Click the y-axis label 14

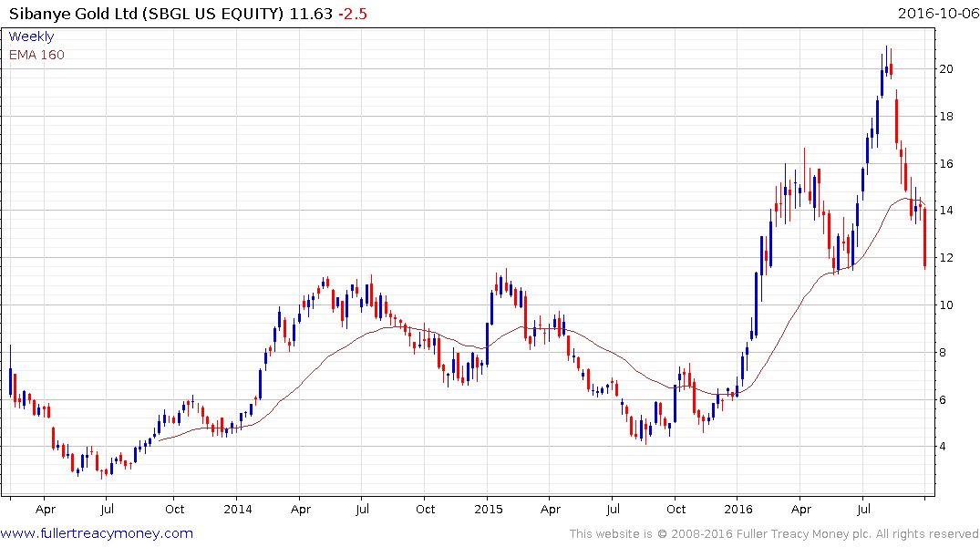[946, 210]
